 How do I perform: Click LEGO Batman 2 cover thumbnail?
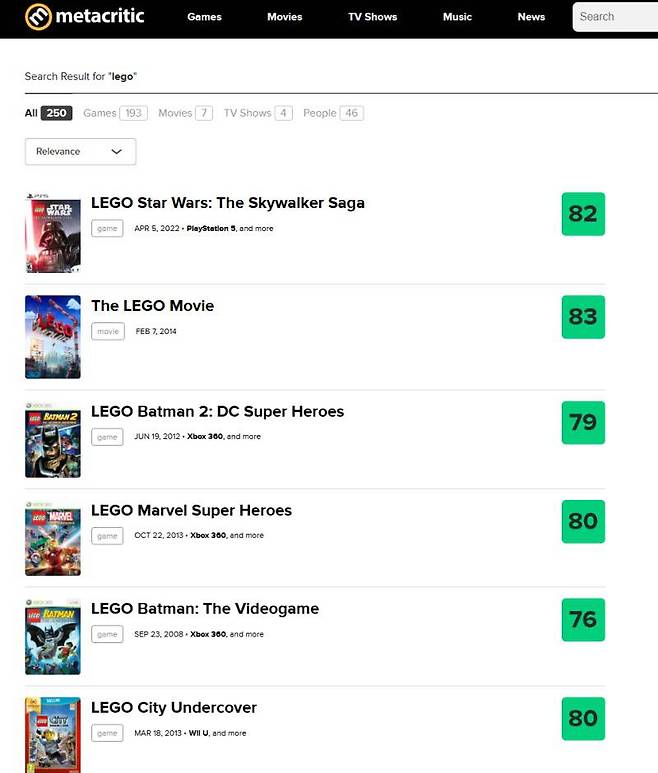click(52, 440)
